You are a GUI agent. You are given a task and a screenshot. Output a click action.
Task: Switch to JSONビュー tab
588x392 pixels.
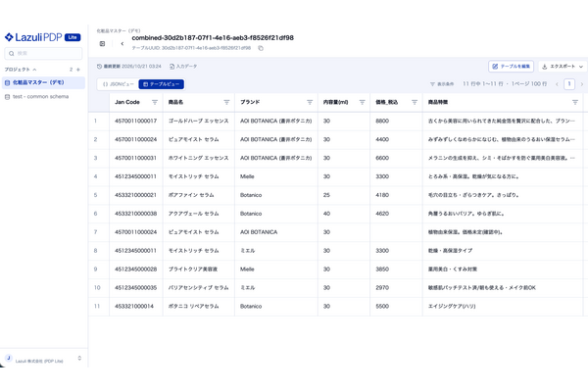[x=119, y=84]
